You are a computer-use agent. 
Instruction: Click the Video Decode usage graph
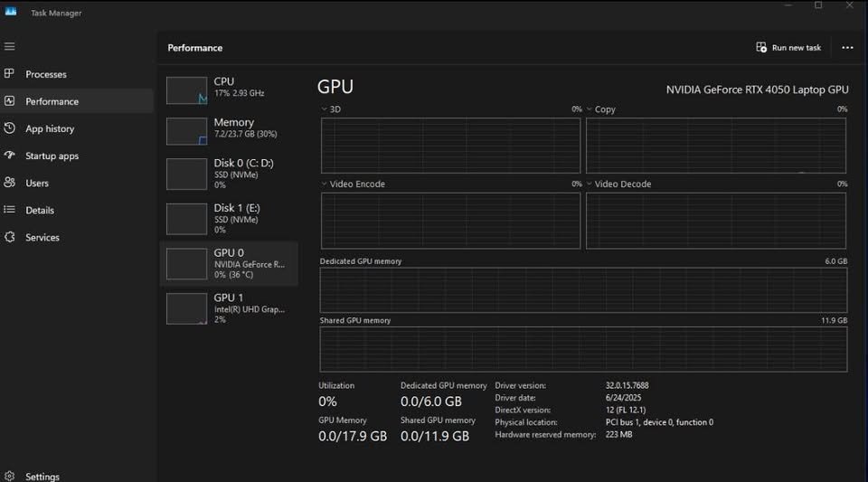(716, 221)
